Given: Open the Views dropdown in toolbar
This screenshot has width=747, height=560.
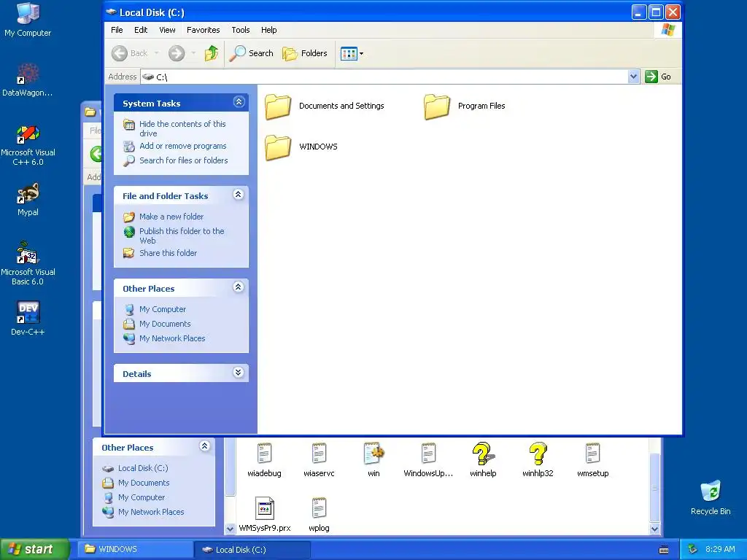Looking at the screenshot, I should coord(352,53).
